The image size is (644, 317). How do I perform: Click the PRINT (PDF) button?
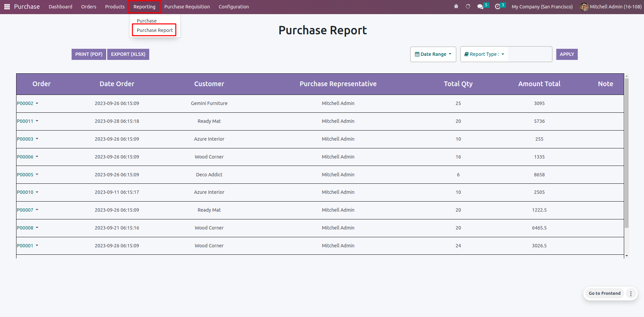pyautogui.click(x=89, y=54)
